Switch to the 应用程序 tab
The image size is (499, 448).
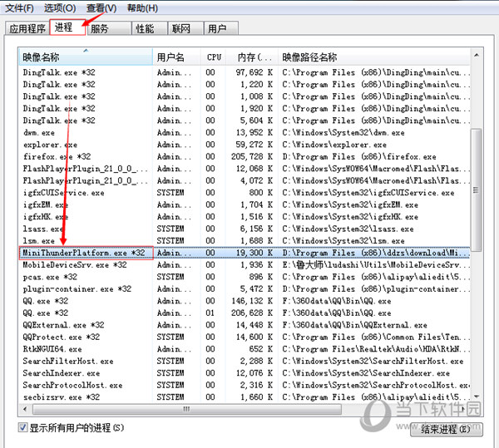pos(27,28)
